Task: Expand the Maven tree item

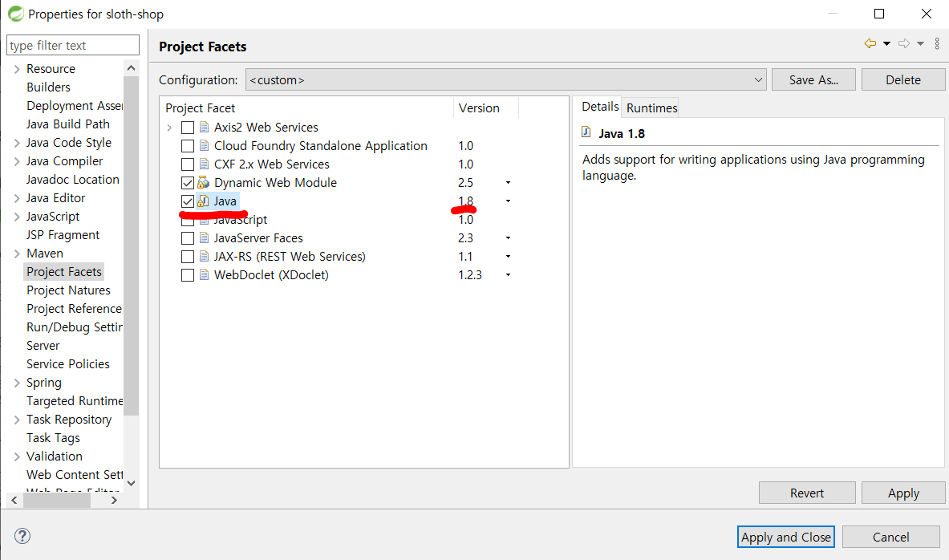Action: click(18, 254)
